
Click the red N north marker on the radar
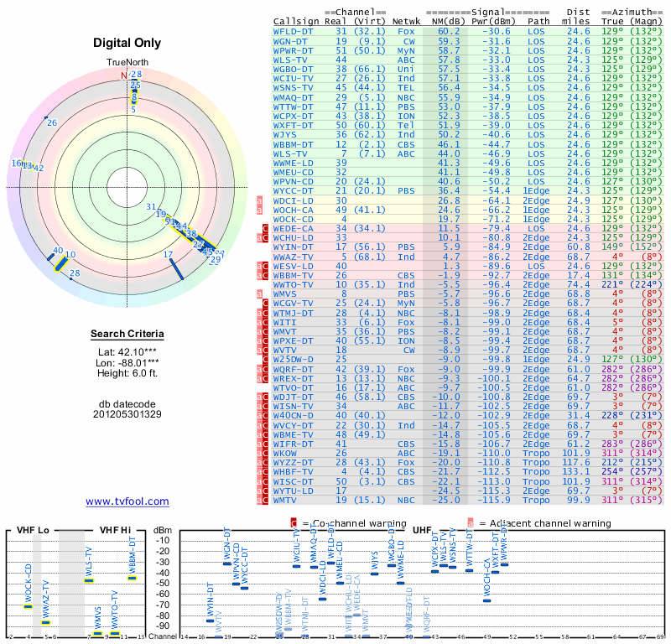[x=124, y=75]
